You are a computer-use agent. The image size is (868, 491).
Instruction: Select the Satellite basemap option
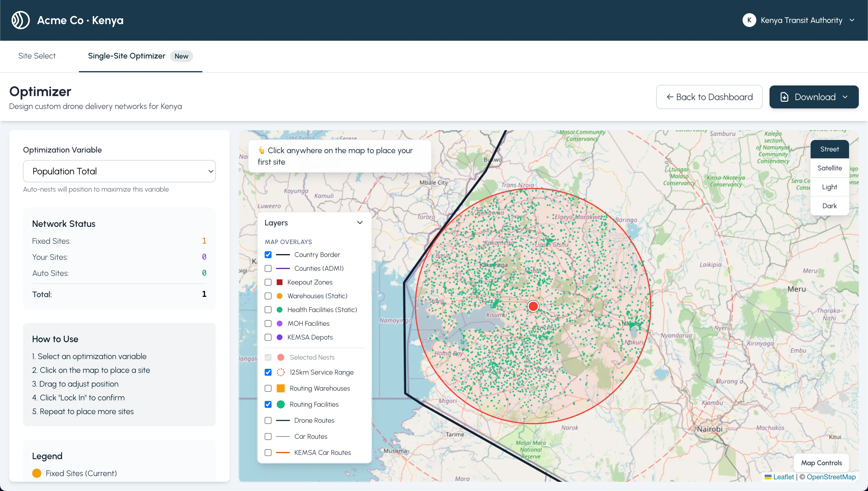click(829, 168)
